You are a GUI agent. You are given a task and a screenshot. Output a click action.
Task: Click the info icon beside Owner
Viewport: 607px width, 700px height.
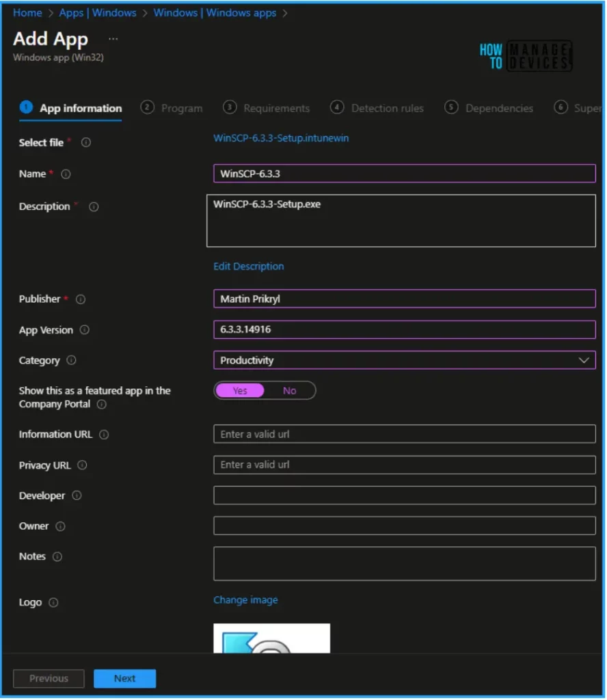pos(60,526)
